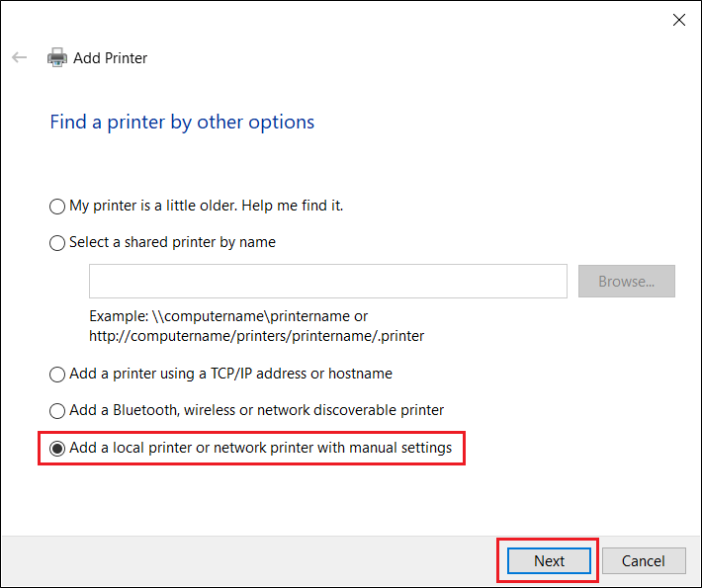This screenshot has width=702, height=588.
Task: Pick the TCP/IP address or hostname radio circle
Action: pyautogui.click(x=57, y=375)
